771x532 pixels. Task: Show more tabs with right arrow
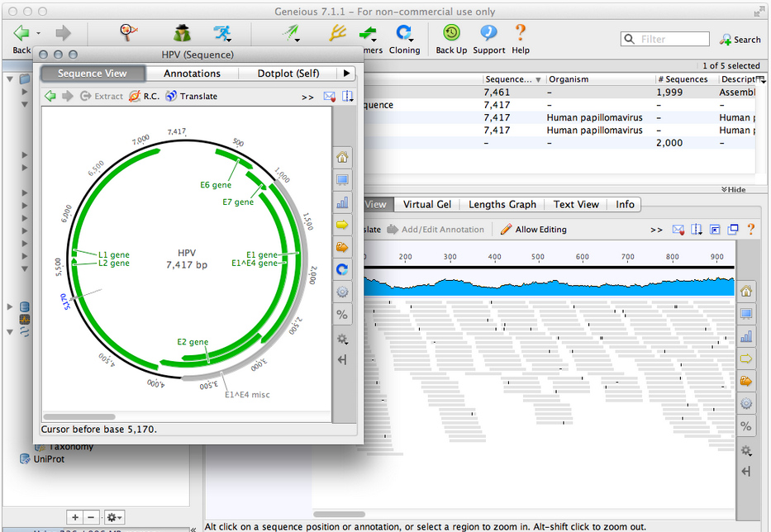point(346,74)
